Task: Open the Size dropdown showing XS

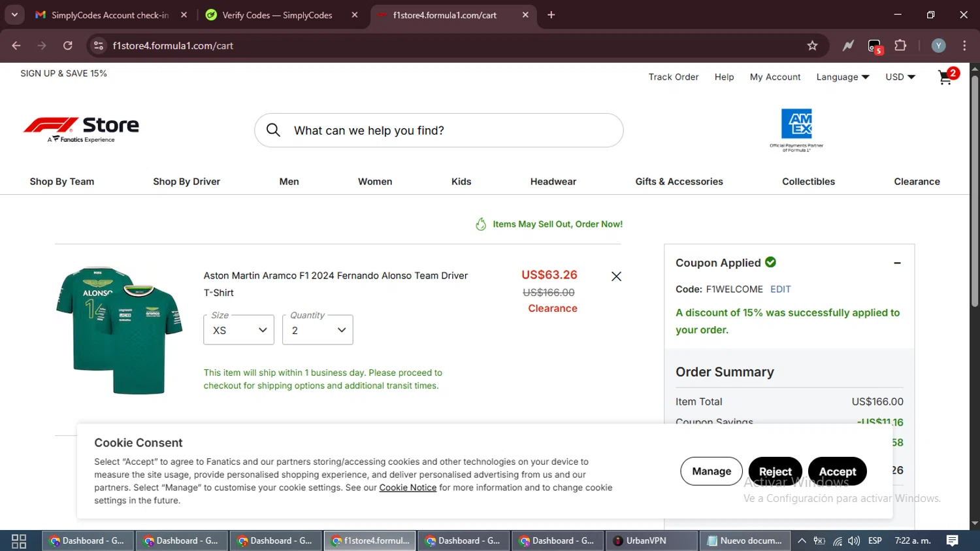Action: click(238, 330)
